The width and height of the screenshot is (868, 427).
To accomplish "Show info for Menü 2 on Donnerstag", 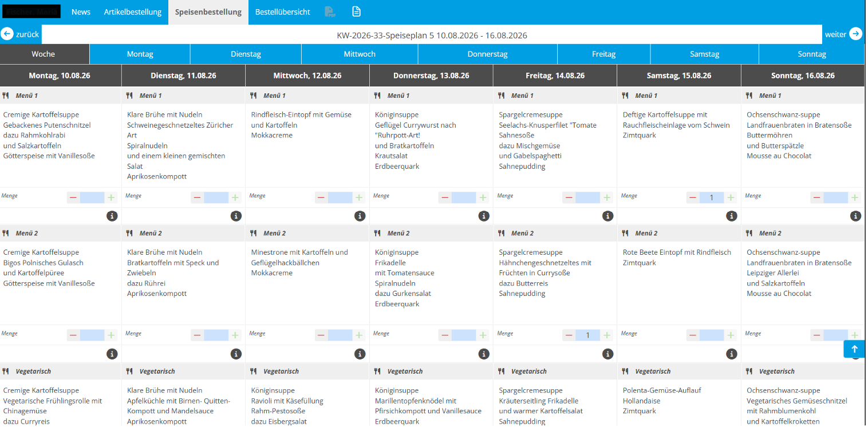I will tap(484, 354).
